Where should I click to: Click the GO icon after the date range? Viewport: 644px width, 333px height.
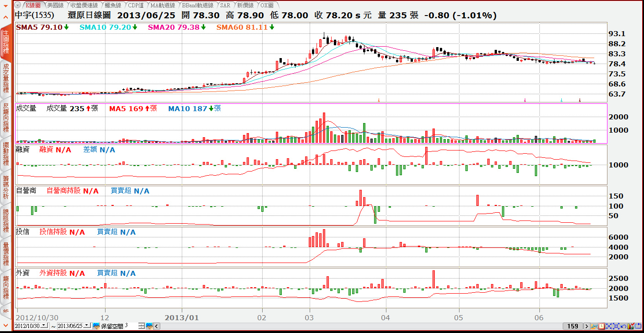click(x=96, y=326)
